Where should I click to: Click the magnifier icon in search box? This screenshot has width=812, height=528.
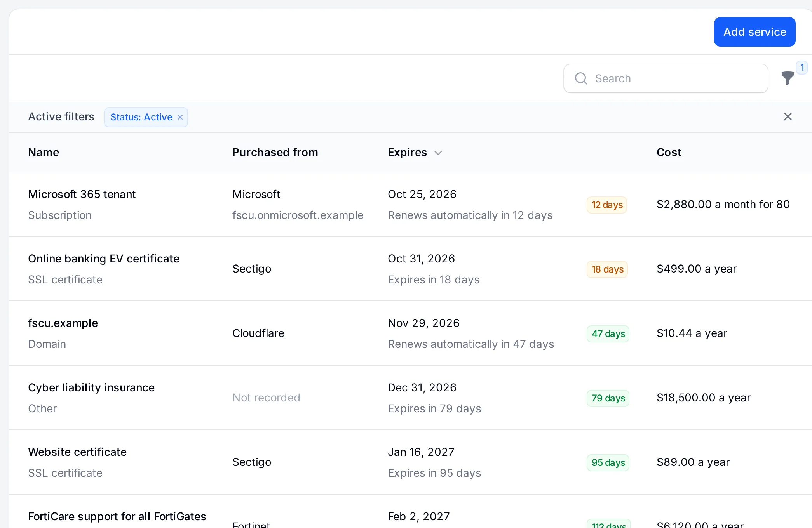click(x=581, y=78)
